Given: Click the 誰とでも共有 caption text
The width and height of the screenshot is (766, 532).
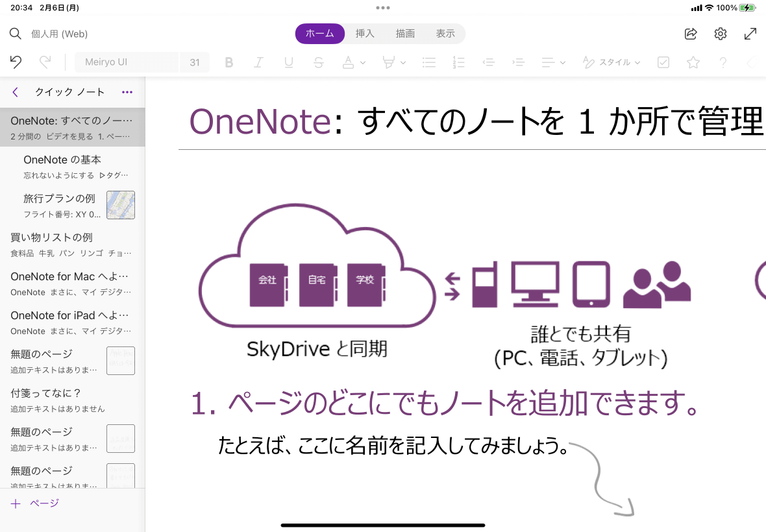Looking at the screenshot, I should pos(581,334).
